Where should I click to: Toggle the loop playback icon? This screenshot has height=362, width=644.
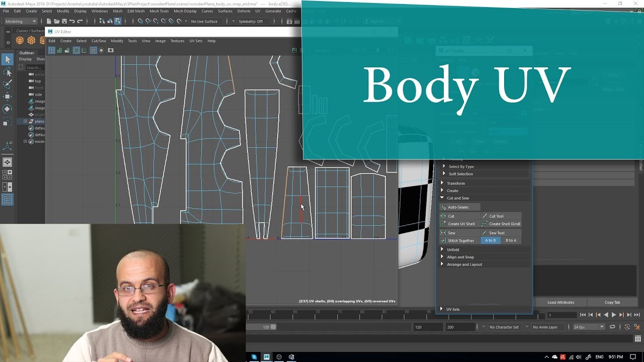(x=612, y=327)
